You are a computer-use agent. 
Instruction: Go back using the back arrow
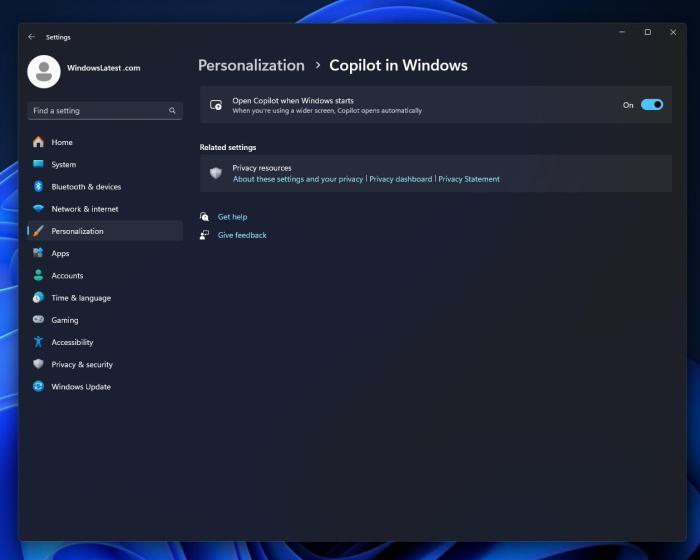31,37
